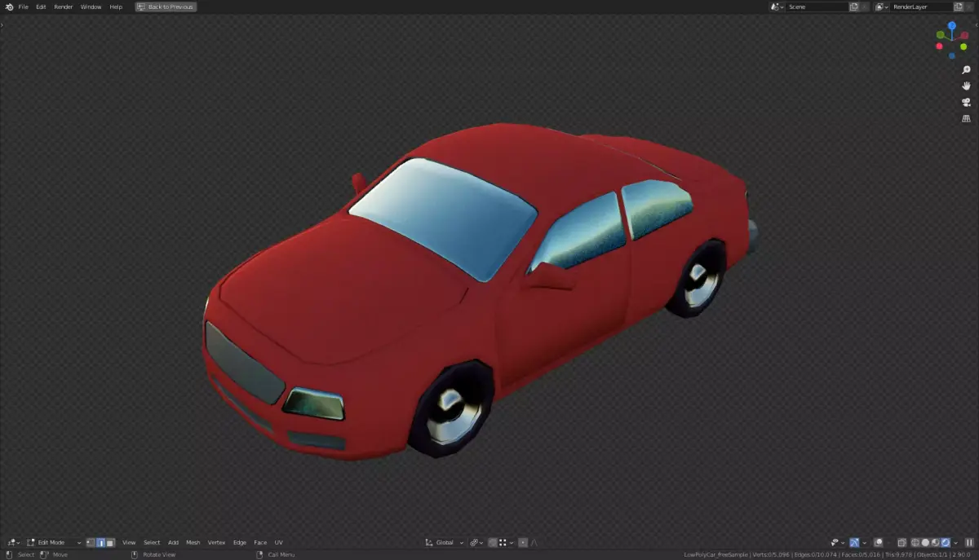The image size is (979, 560).
Task: Switch to camera view using camera icon
Action: 965,102
